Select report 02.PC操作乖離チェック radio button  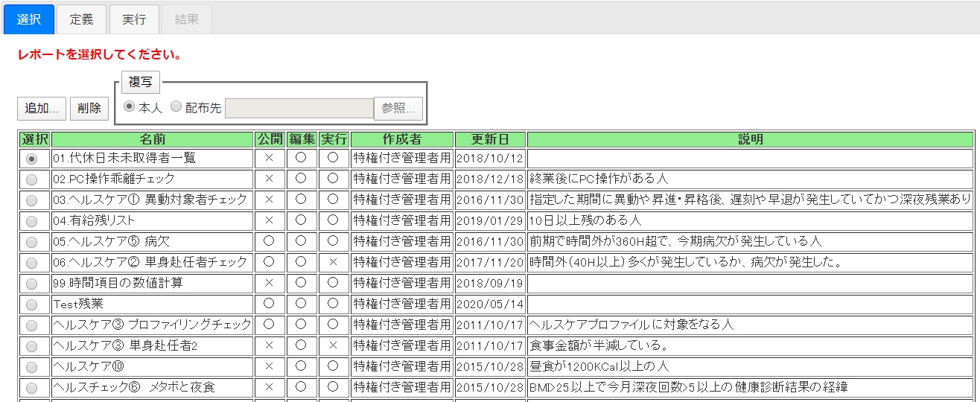[31, 179]
